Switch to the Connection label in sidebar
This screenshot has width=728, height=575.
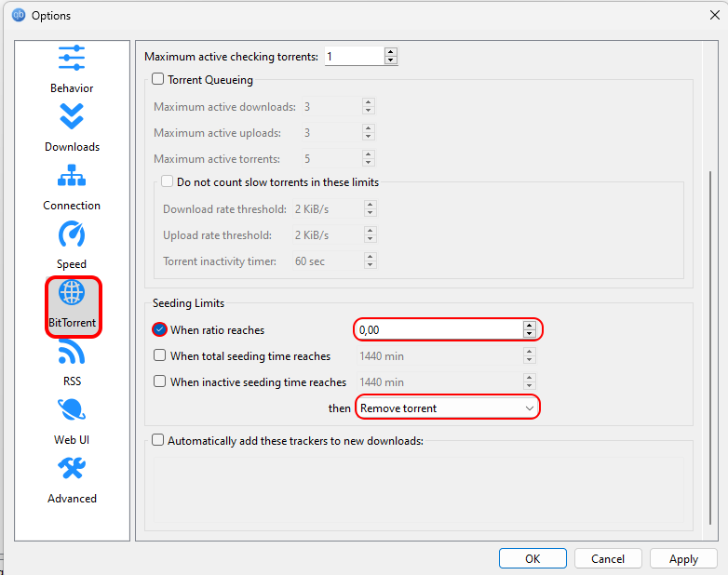click(72, 205)
